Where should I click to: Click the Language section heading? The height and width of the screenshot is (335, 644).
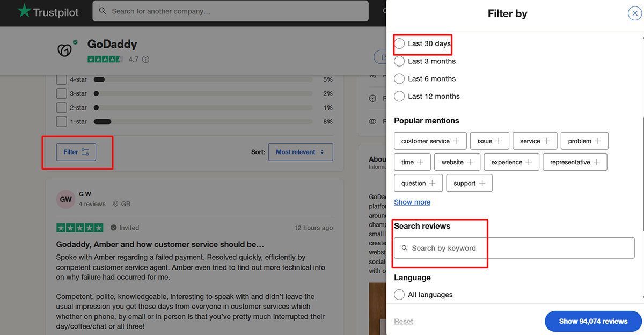(412, 278)
